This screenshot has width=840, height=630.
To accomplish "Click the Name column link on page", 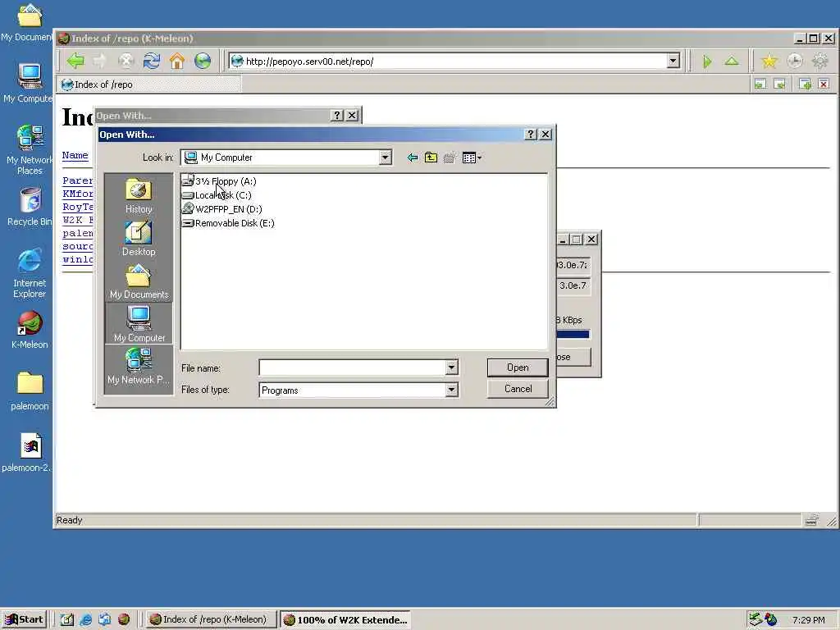I will click(75, 155).
